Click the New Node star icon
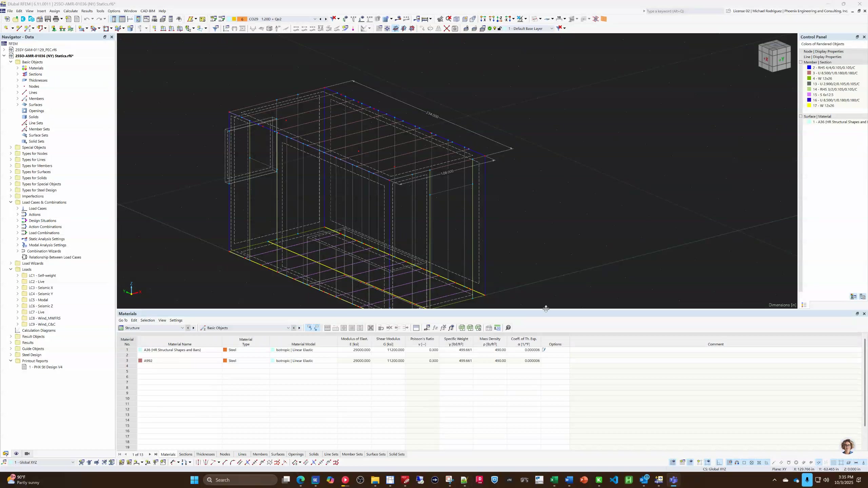Screen dimensions: 868x488 [x=6, y=28]
